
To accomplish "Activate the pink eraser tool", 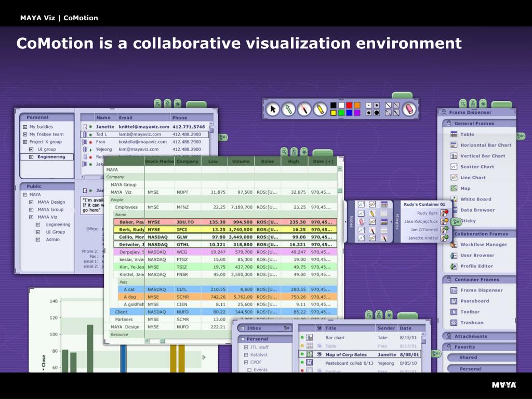I will pyautogui.click(x=409, y=109).
